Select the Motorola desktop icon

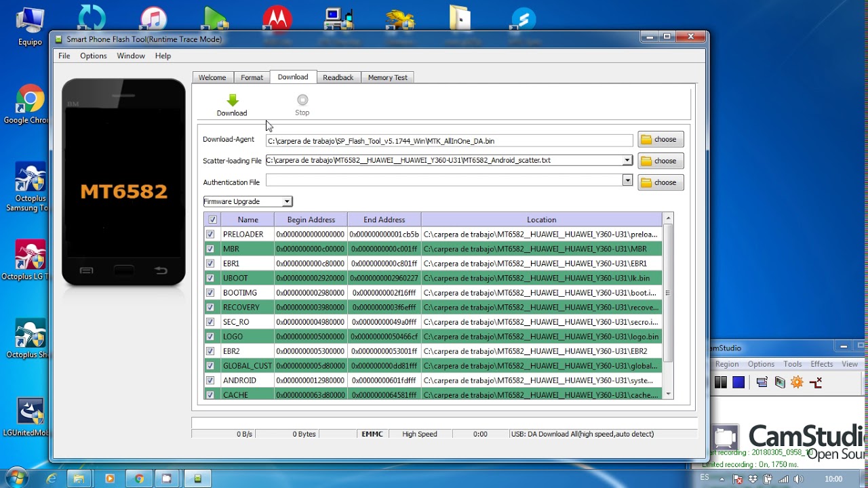pos(277,19)
